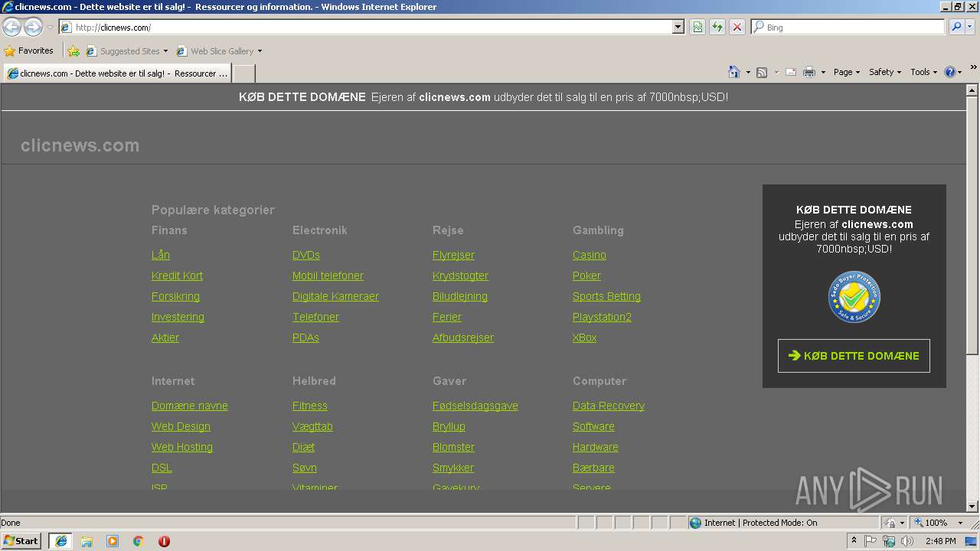Expand the Web Slice Gallery dropdown
980x551 pixels.
[x=260, y=51]
